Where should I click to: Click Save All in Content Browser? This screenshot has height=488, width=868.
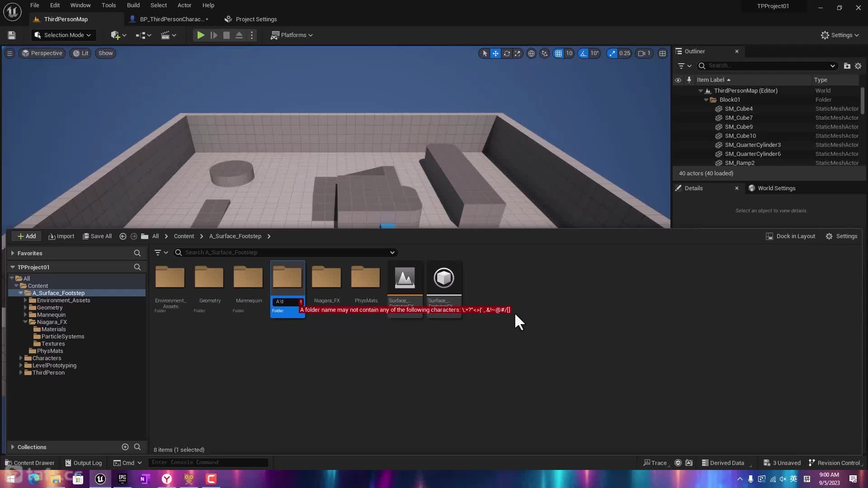[97, 236]
